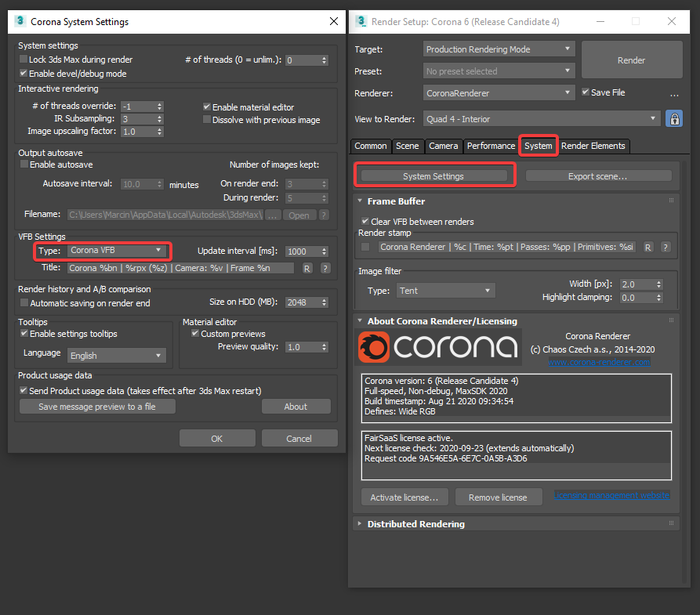
Task: Click the IR Subsampling spinner arrows
Action: pyautogui.click(x=159, y=119)
